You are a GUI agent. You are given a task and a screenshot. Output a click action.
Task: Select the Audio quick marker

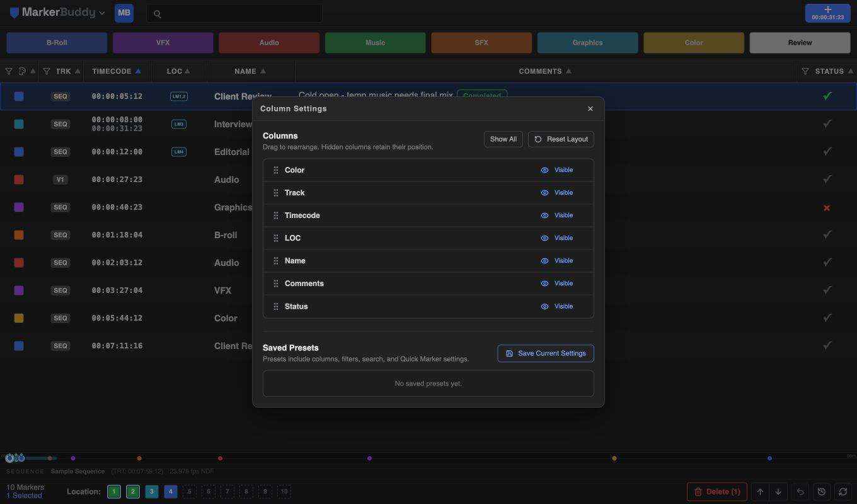269,43
